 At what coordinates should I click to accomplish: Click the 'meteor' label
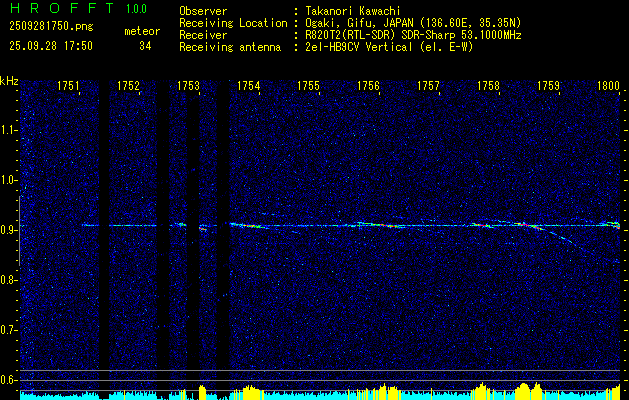click(x=142, y=31)
